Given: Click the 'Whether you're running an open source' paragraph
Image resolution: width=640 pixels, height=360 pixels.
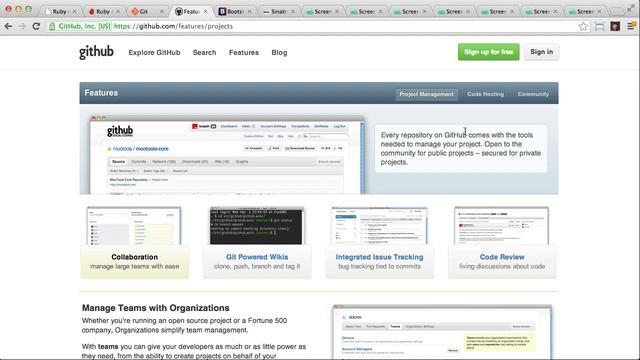Looking at the screenshot, I should pos(184,325).
